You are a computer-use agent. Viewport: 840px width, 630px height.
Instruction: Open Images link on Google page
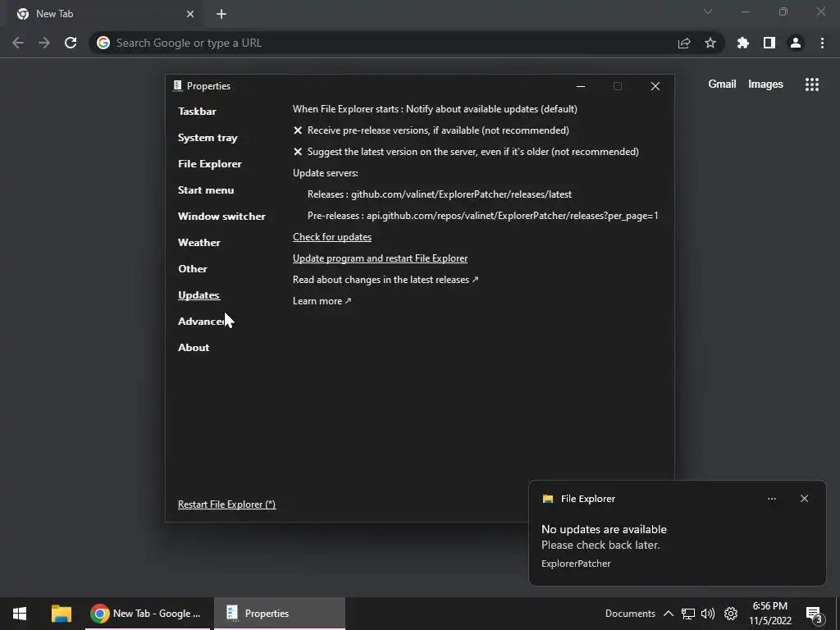coord(765,84)
